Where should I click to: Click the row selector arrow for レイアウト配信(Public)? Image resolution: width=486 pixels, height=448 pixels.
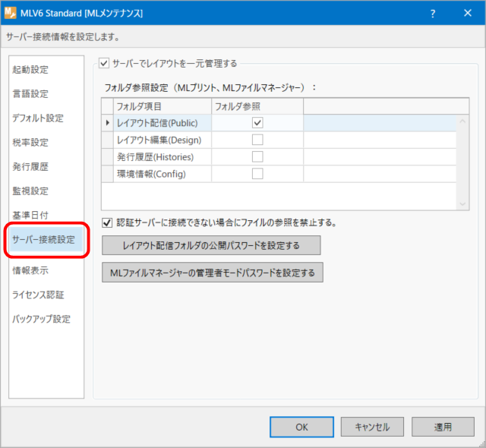[x=108, y=123]
